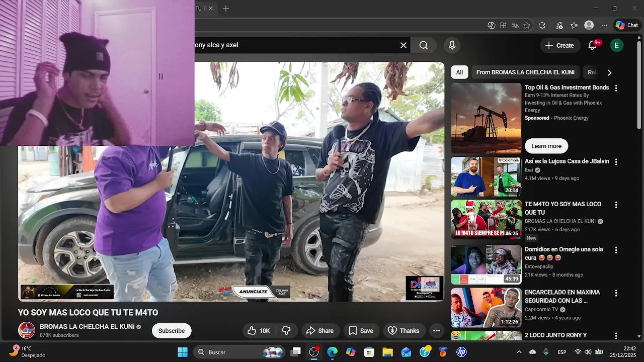Start voice search with the microphone icon
Image resolution: width=644 pixels, height=362 pixels.
[452, 45]
